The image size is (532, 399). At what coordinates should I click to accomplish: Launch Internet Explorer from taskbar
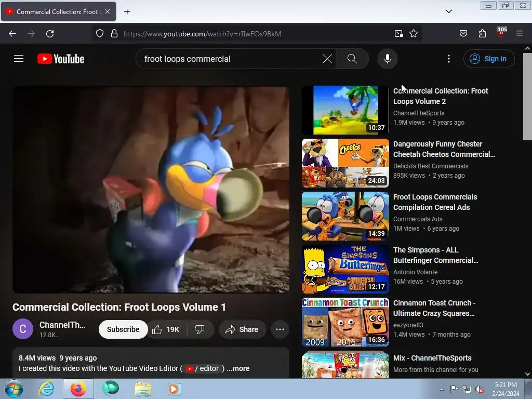[46, 389]
